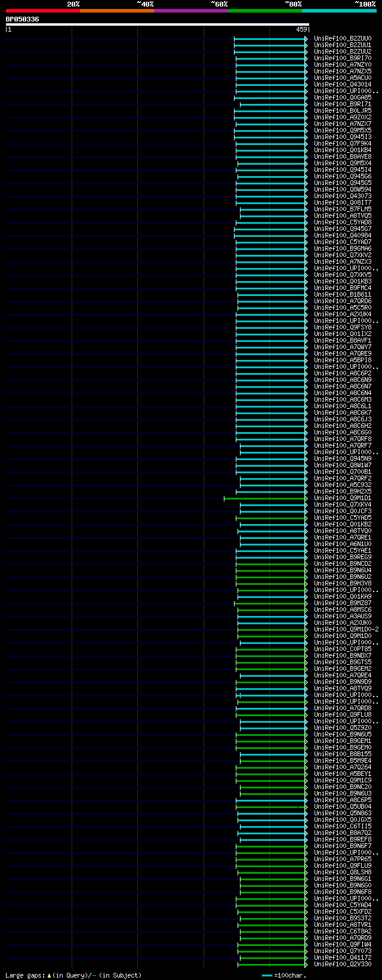Select the UniRef100_Q9M1D0-2 label
This screenshot has width=382, height=980.
(x=346, y=630)
